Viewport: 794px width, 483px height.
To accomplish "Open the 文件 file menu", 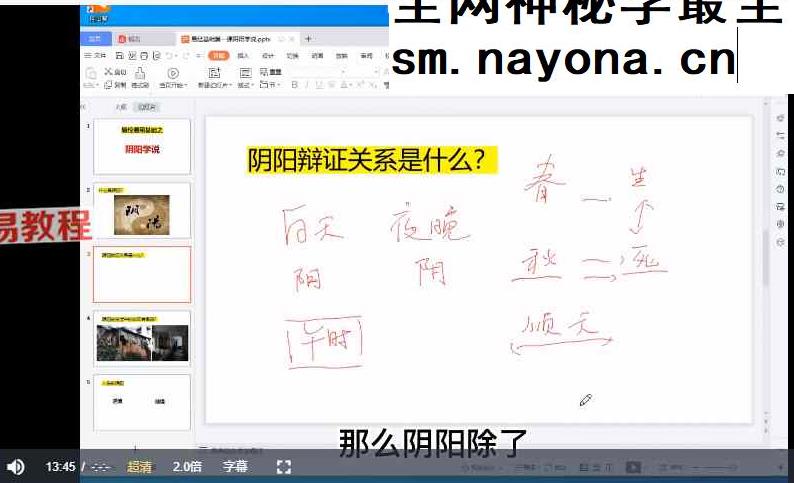I will 95,55.
